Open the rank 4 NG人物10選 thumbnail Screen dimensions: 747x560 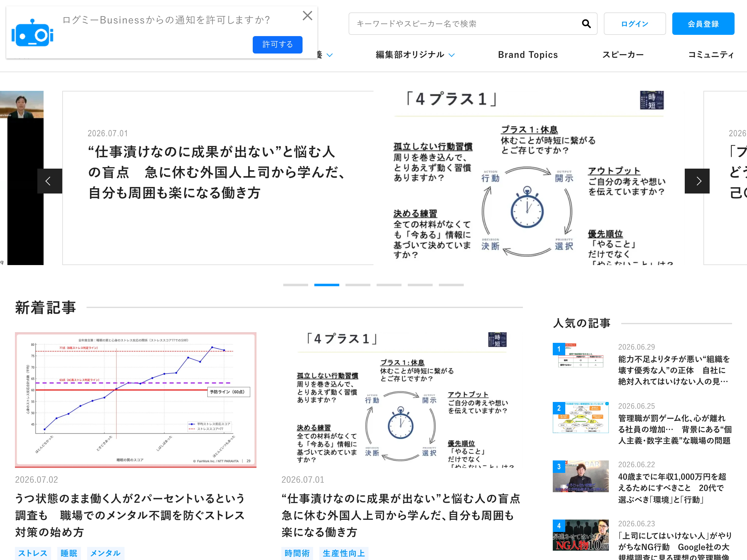pos(580,535)
